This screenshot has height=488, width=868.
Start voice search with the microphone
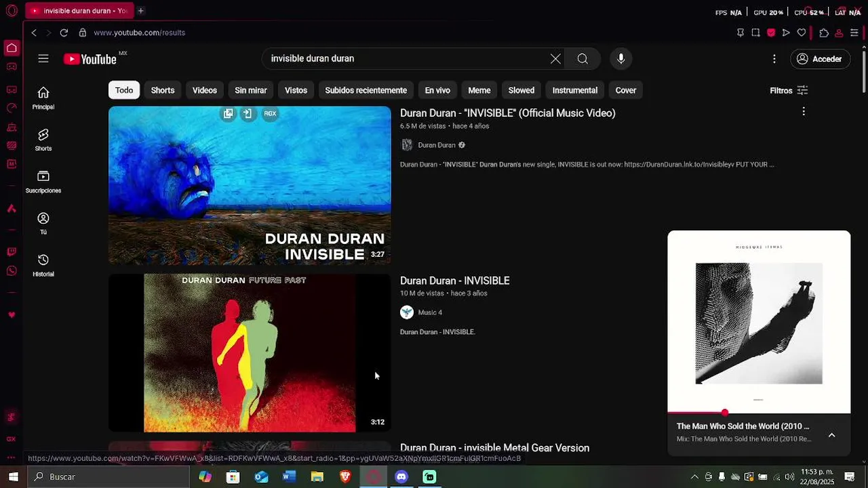tap(620, 59)
